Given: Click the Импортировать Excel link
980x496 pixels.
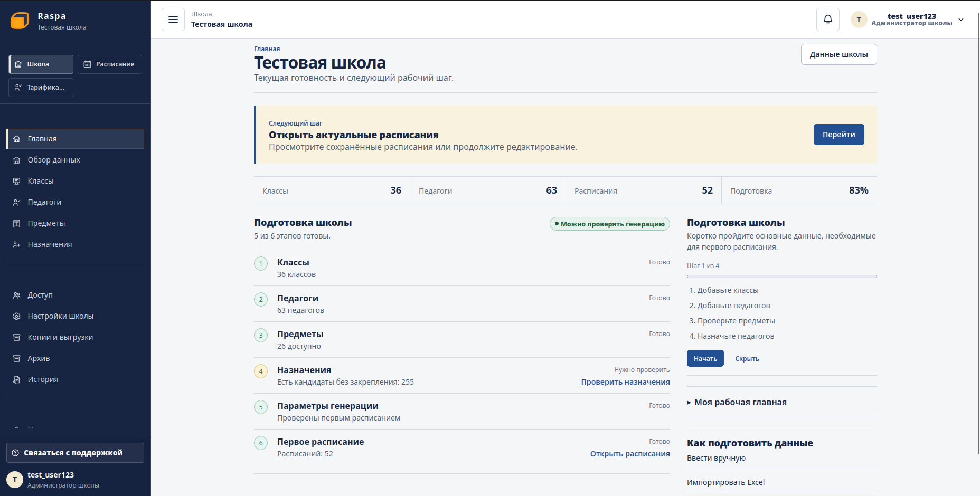Looking at the screenshot, I should pyautogui.click(x=726, y=482).
